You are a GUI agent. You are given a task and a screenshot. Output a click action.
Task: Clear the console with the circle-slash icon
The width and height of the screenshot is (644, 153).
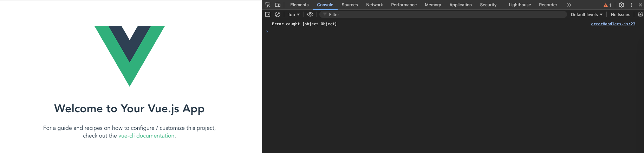pos(278,14)
